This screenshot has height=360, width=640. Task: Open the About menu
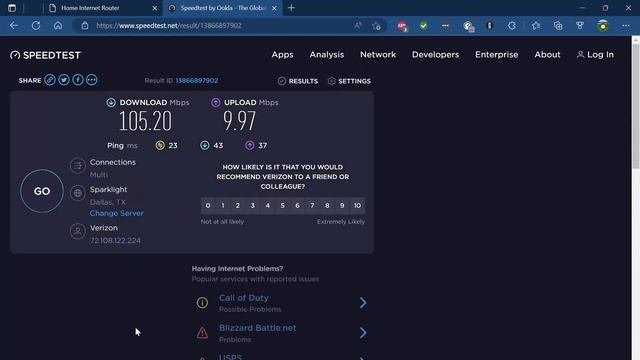pos(547,55)
